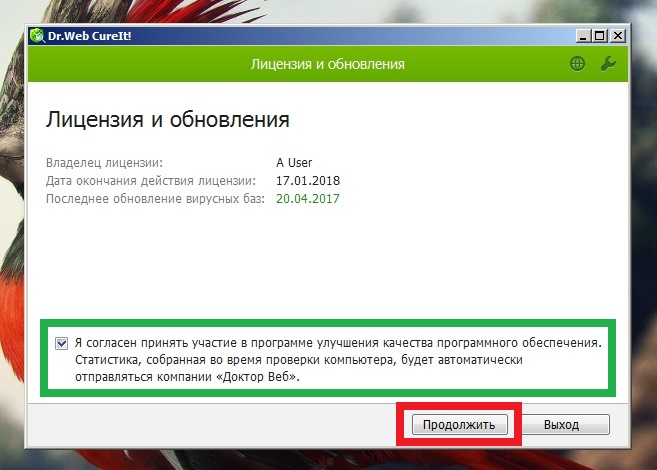
Task: Click the Dr.Web CureIt! title bar logo
Action: pyautogui.click(x=37, y=36)
